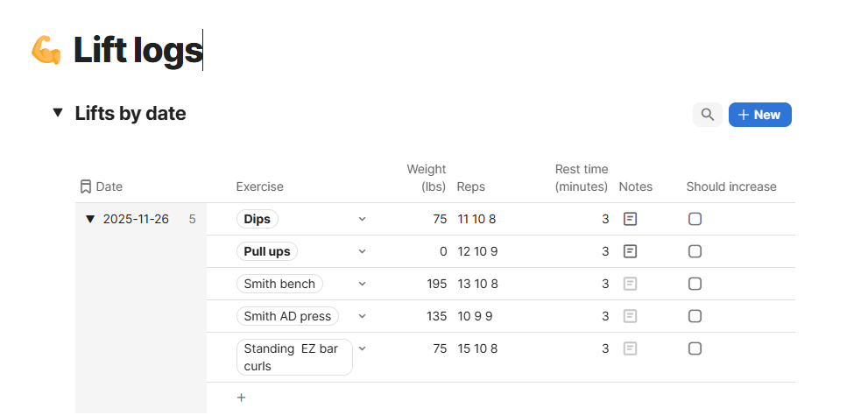Check Should increase for Dips
The image size is (868, 415).
[695, 219]
